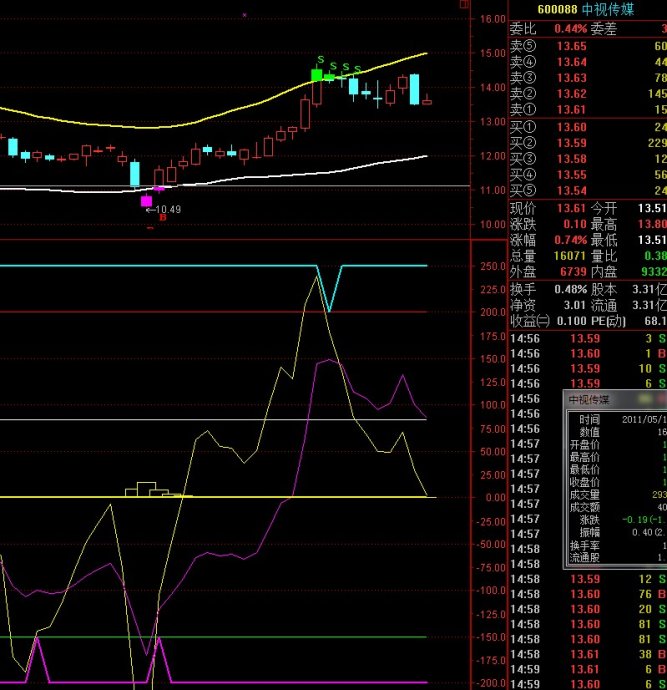Click the 16.00 label on the price axis
667x690 pixels.
tap(493, 19)
